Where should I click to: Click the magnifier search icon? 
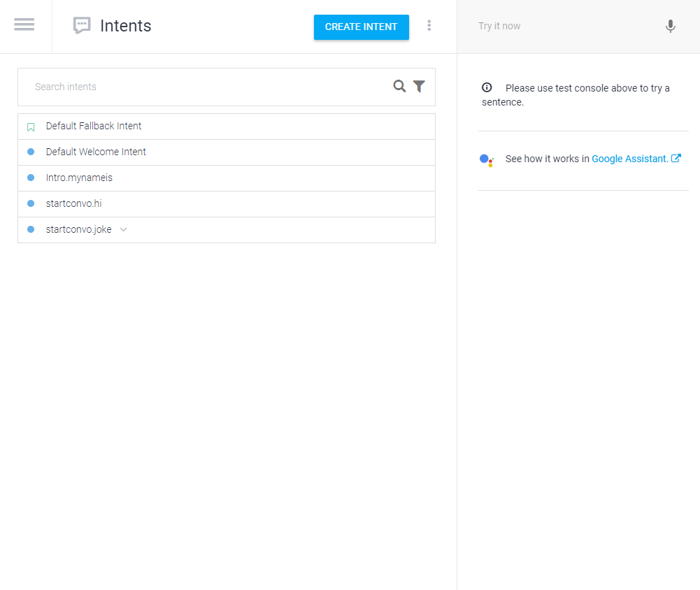click(399, 87)
